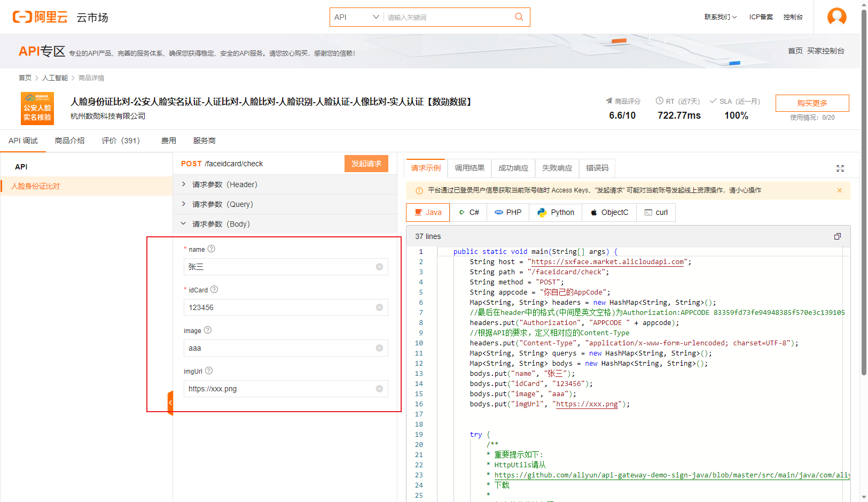
Task: Open the 服务商 tab
Action: pos(205,141)
